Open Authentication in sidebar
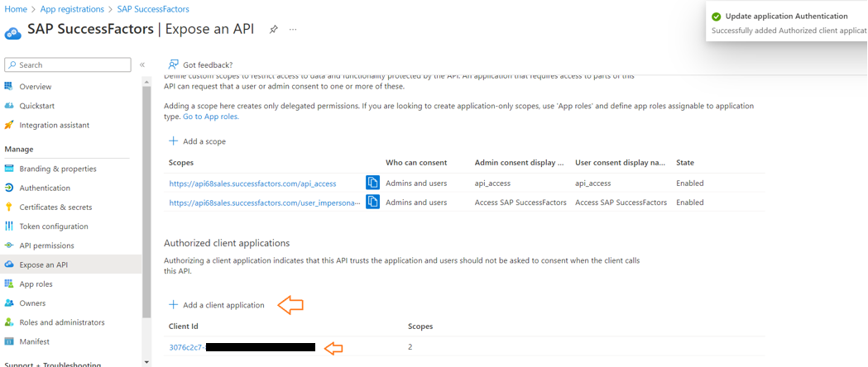 coord(45,188)
